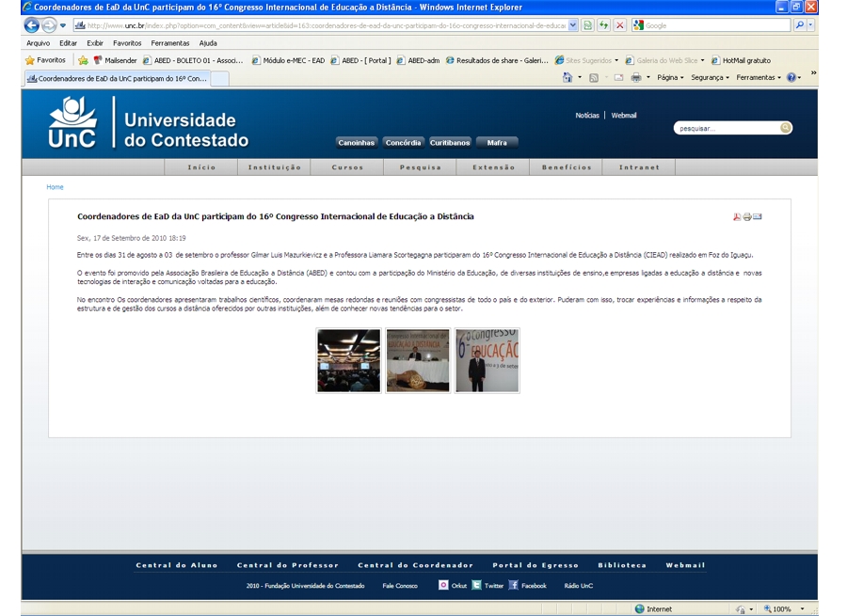Open the Mailsender bookmark

pyautogui.click(x=115, y=60)
